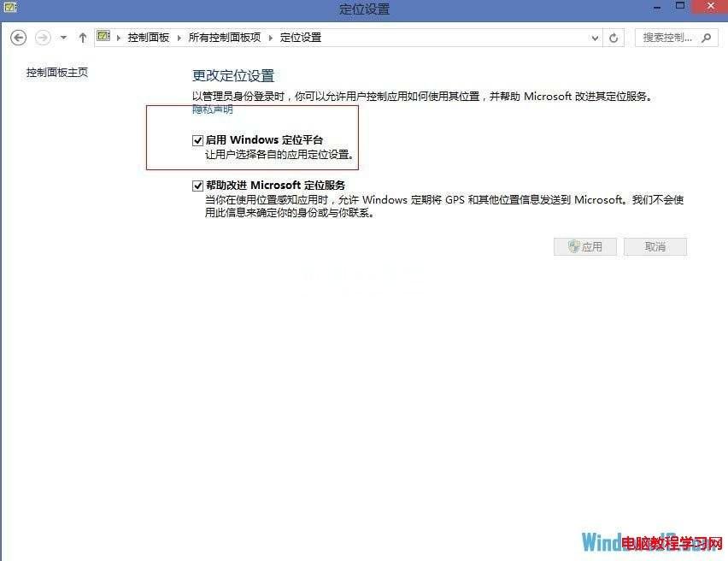Click the 应用 apply button
Screen dimensions: 728x561
(585, 247)
